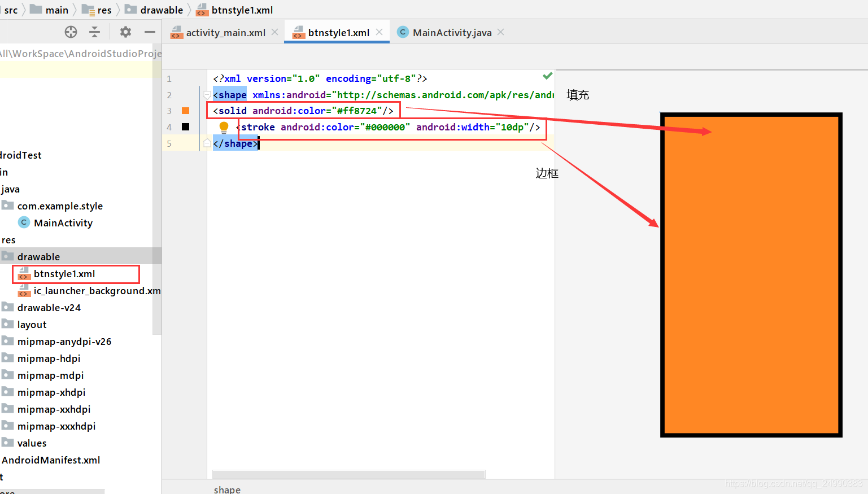The width and height of the screenshot is (868, 494).
Task: Click the xml version declaration on line 1
Action: [x=320, y=78]
